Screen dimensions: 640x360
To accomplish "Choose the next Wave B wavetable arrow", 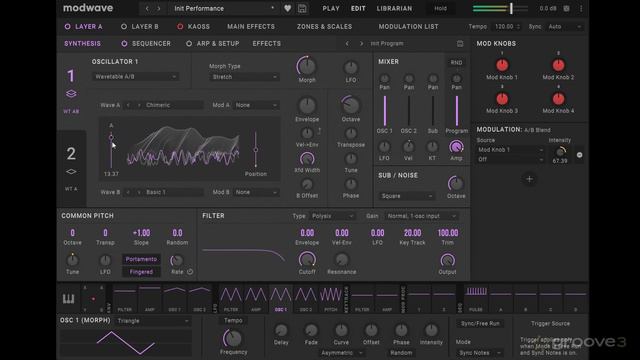I will [x=139, y=192].
